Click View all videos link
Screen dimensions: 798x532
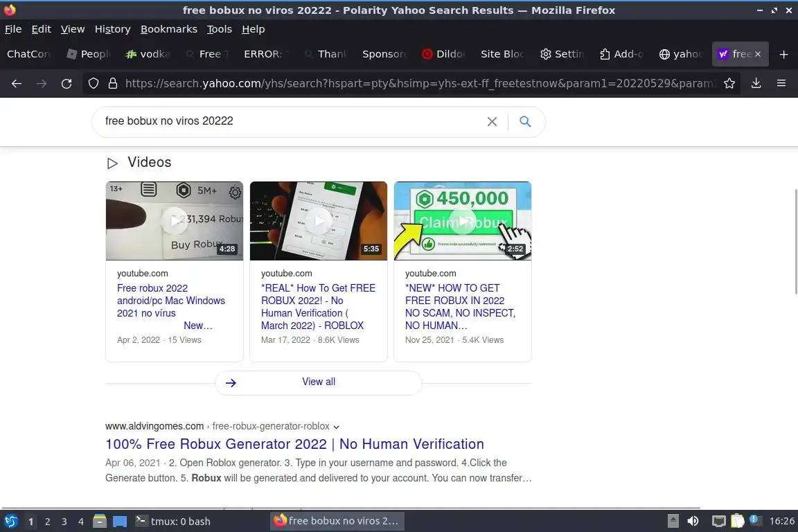[x=319, y=382]
